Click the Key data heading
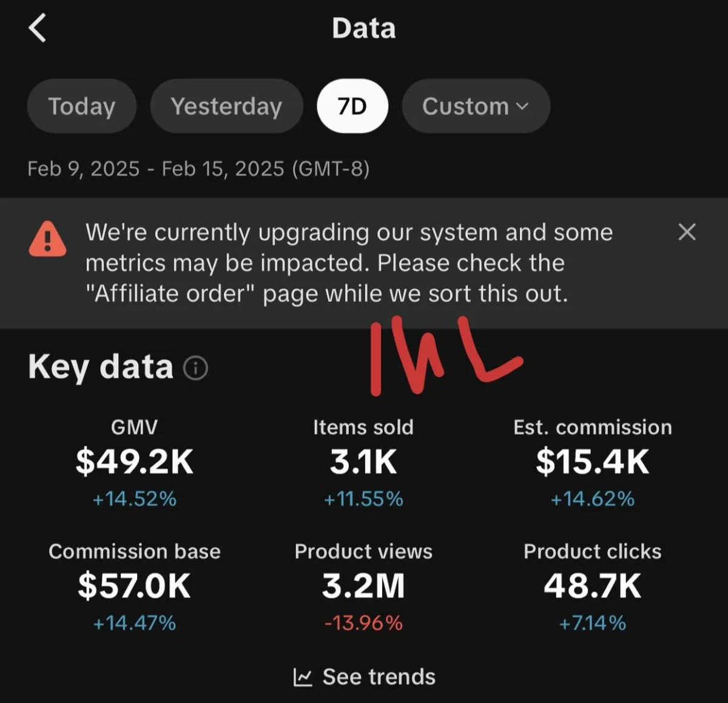 coord(101,367)
